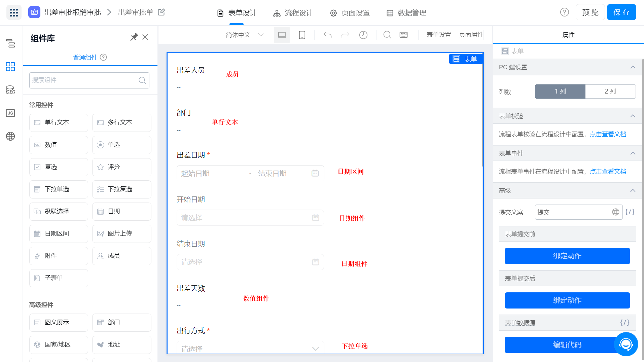Select the 单行文本 component
Screen dimensions: 644x362
pos(59,122)
